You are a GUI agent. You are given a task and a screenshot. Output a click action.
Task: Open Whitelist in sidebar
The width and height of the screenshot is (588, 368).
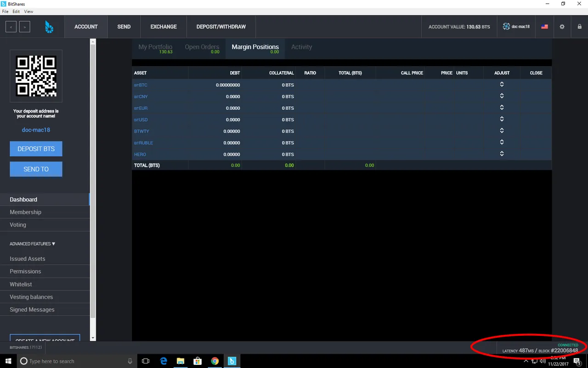[x=45, y=284]
